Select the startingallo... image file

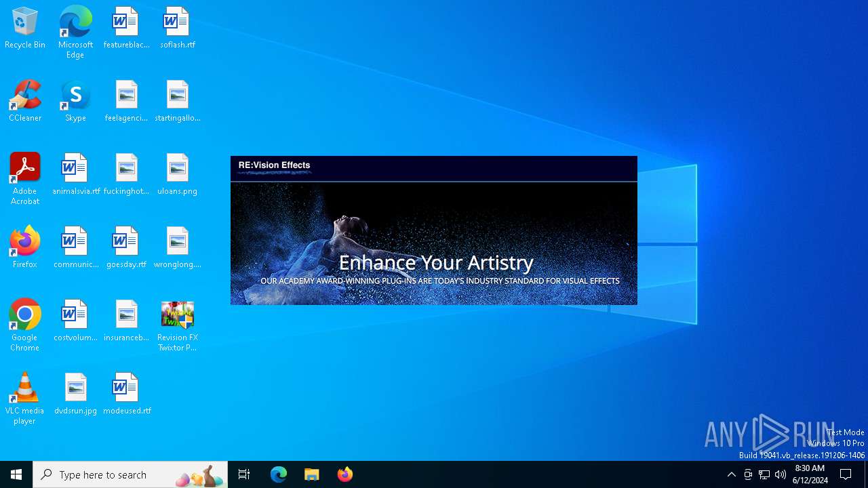(x=177, y=101)
